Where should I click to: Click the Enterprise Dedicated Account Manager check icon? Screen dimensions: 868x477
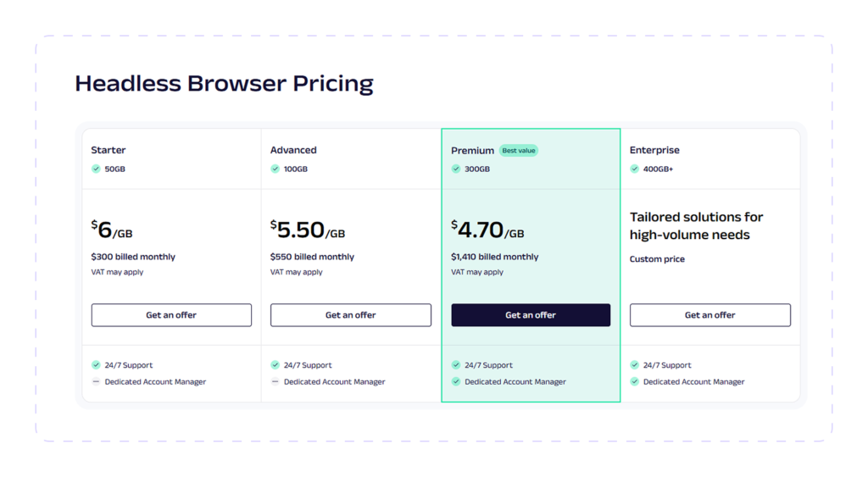point(634,381)
